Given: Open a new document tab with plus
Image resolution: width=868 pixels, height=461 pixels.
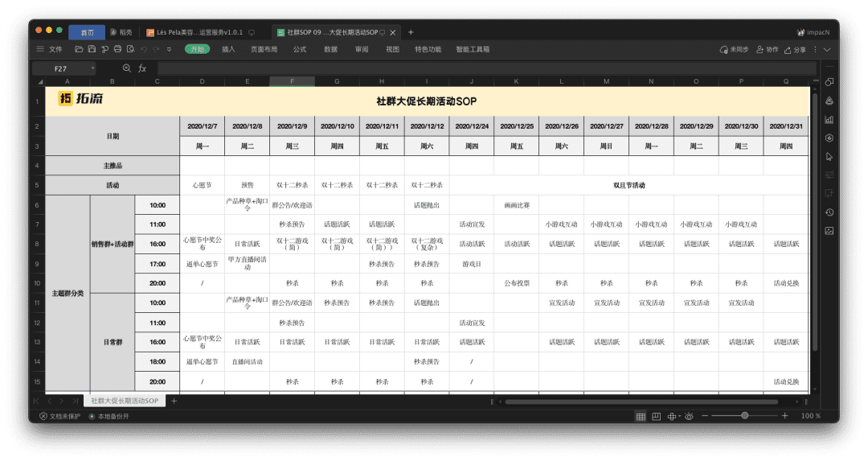Looking at the screenshot, I should click(x=411, y=32).
